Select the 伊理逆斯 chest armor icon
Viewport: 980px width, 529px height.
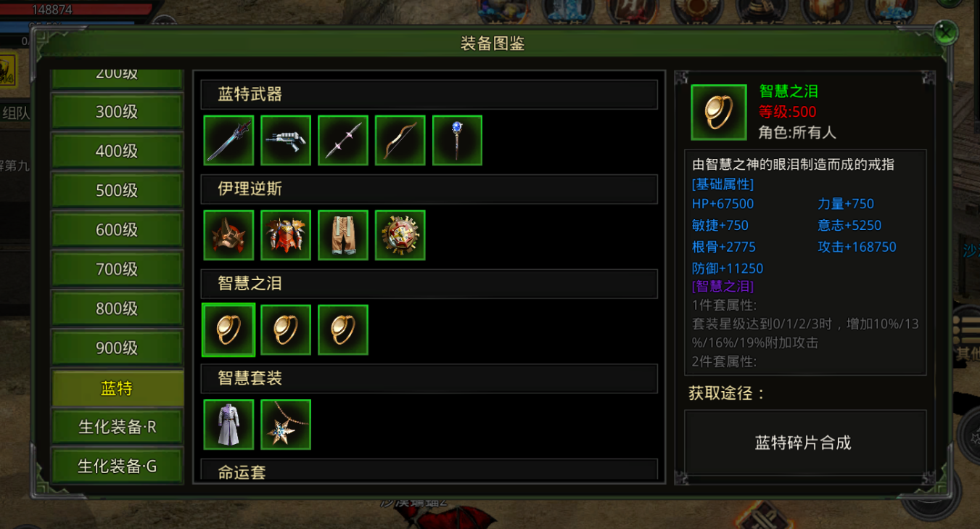[286, 235]
